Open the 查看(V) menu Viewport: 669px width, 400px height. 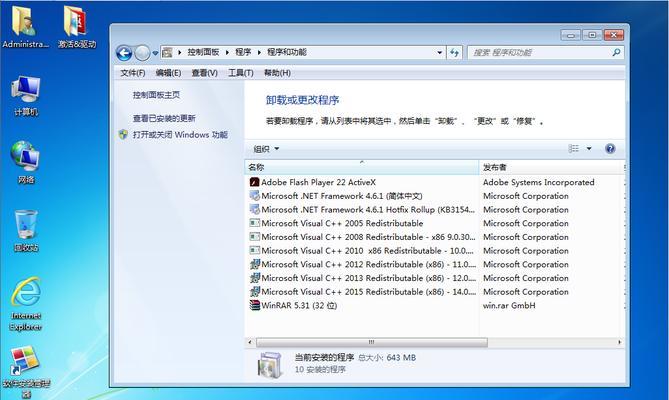point(205,73)
